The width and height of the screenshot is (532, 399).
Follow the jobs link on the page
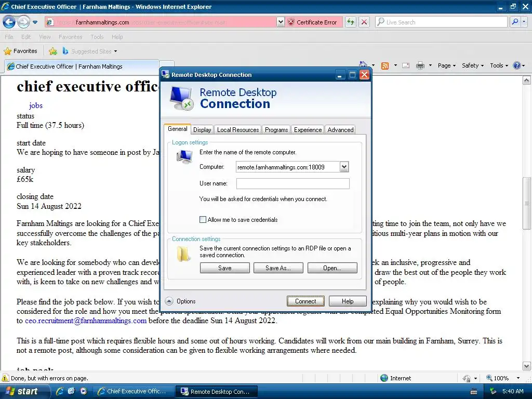[36, 105]
